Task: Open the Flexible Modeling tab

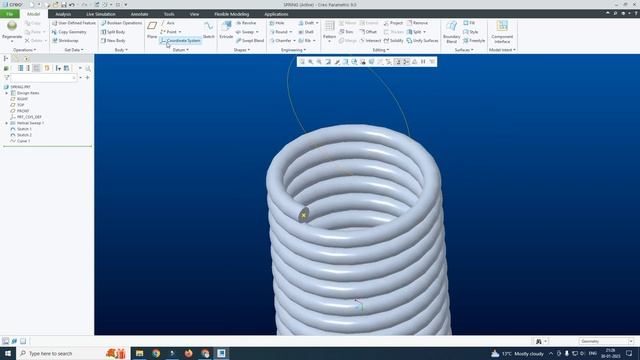Action: coord(231,14)
